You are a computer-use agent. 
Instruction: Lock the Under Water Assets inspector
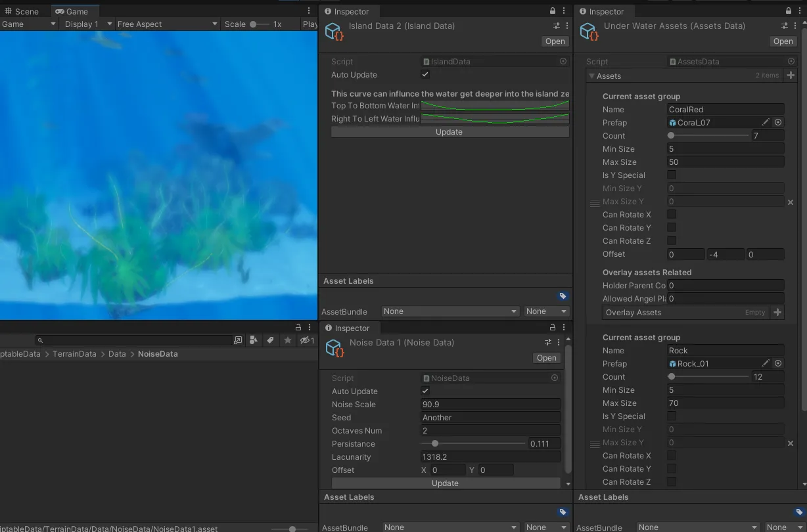(787, 11)
